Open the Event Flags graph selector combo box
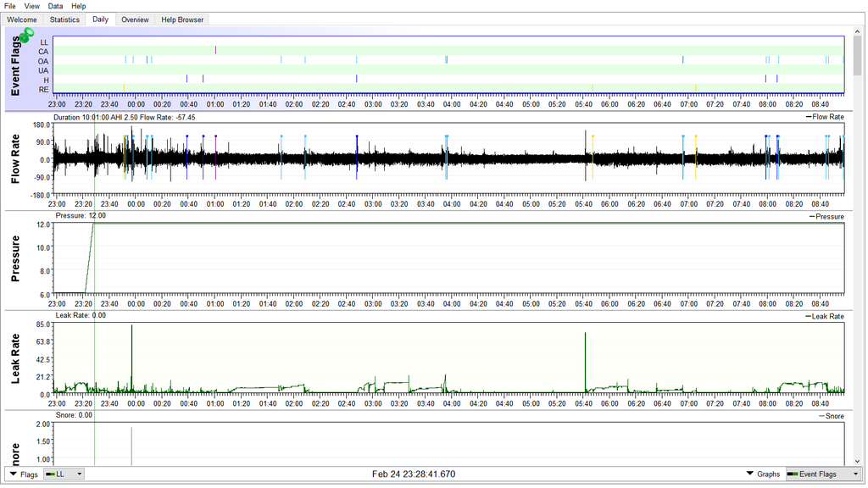Image resolution: width=868 pixels, height=488 pixels. pos(824,474)
